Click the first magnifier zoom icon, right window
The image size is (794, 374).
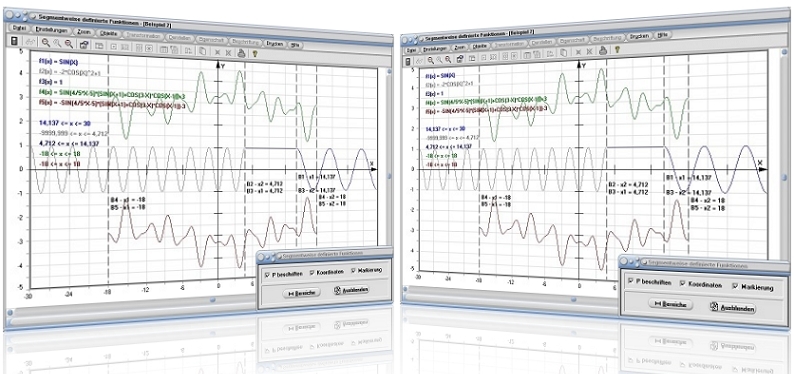click(431, 60)
